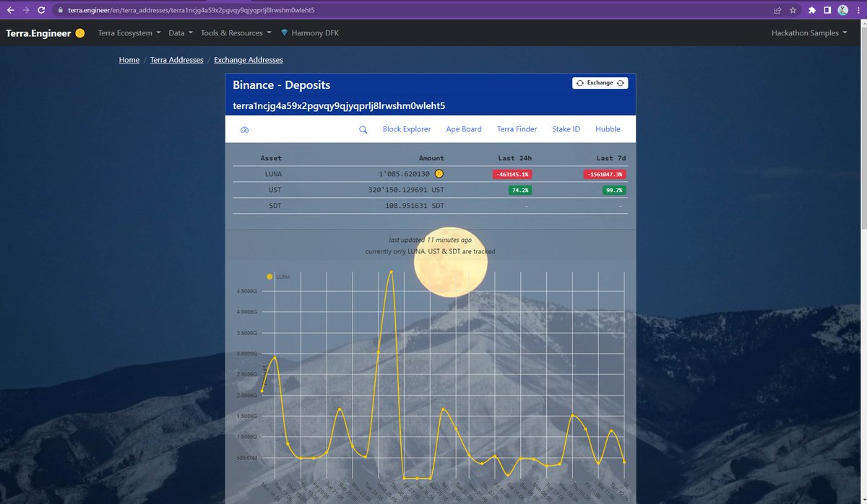867x504 pixels.
Task: Open the Stake ID link
Action: tap(566, 129)
